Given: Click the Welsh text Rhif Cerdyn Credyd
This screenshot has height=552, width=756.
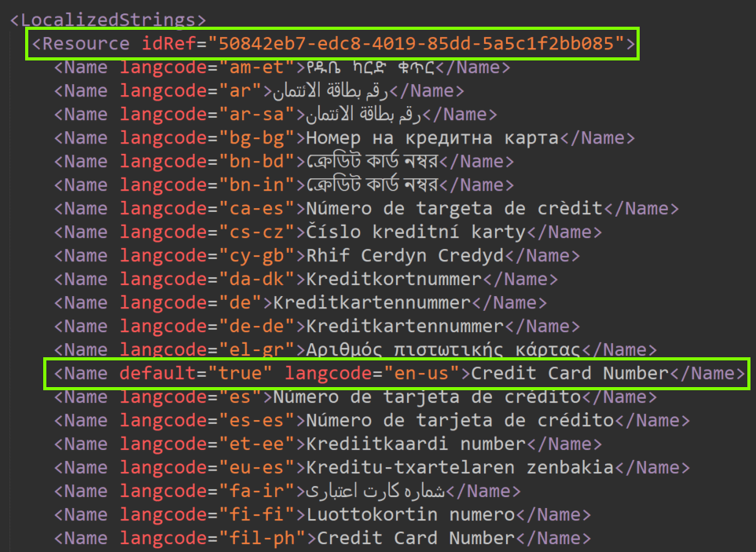Looking at the screenshot, I should coord(404,256).
